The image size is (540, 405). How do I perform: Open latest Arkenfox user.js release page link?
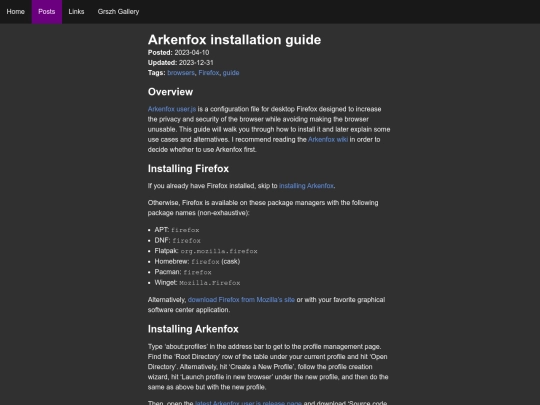[x=248, y=402]
